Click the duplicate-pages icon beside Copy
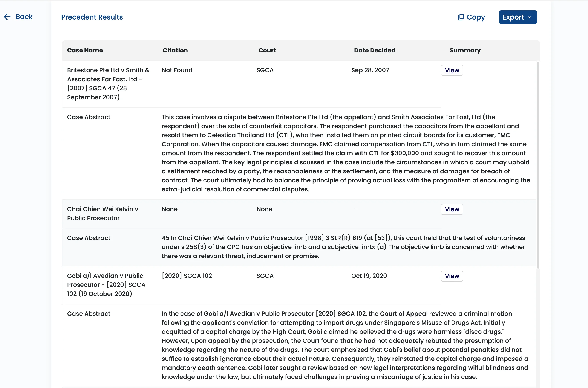588x388 pixels. tap(461, 17)
